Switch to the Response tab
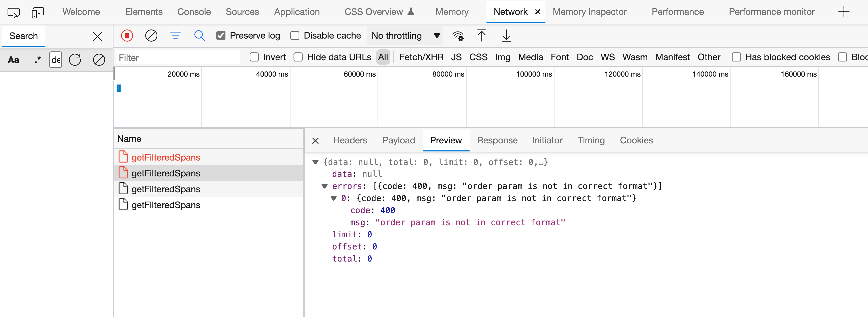The height and width of the screenshot is (317, 868). click(x=497, y=140)
